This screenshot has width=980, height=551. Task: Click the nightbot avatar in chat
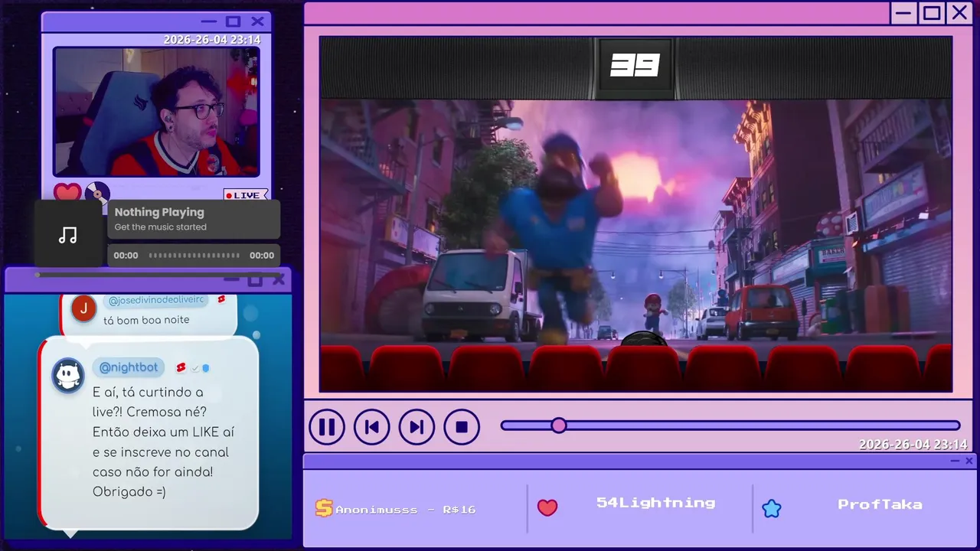(x=68, y=376)
